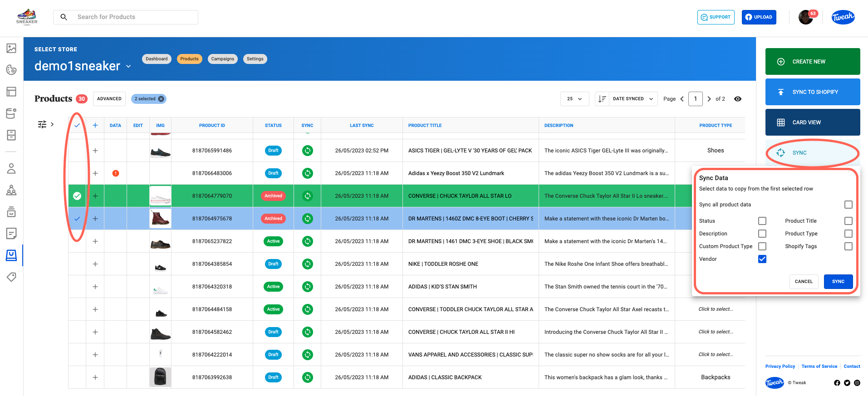Image resolution: width=868 pixels, height=396 pixels.
Task: Sort by the LAST SYNC column header
Action: pyautogui.click(x=362, y=126)
